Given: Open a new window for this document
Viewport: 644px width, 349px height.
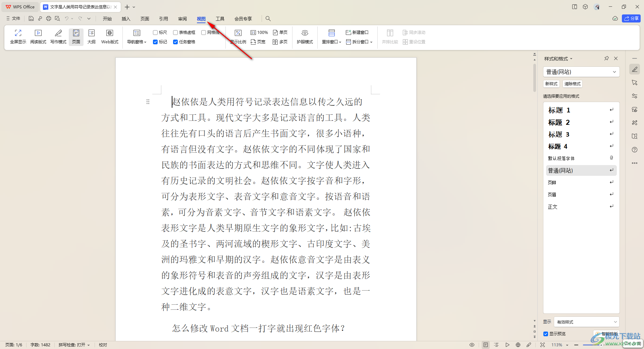Looking at the screenshot, I should [x=357, y=33].
